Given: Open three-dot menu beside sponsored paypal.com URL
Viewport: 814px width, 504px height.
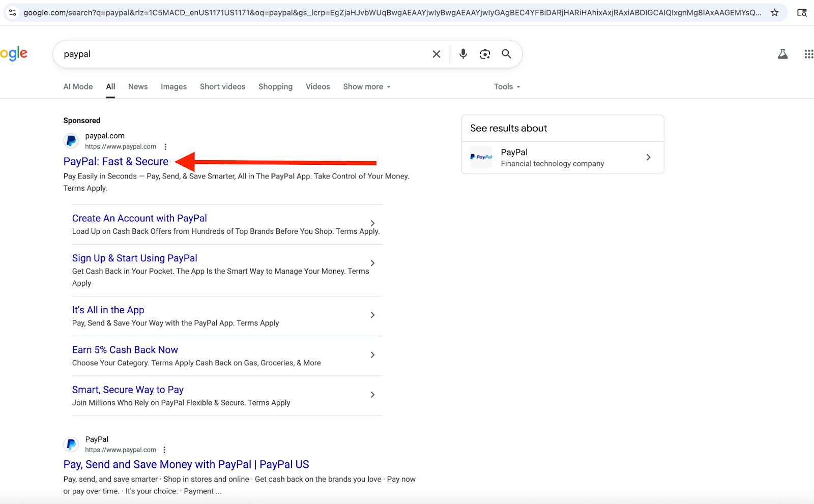Looking at the screenshot, I should pos(165,146).
